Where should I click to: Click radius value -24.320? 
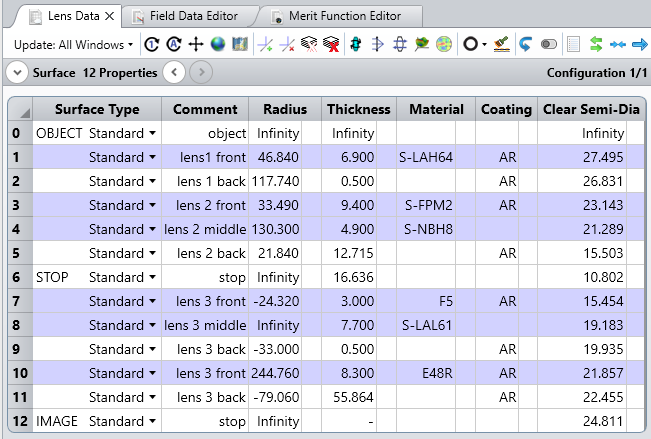(x=275, y=301)
